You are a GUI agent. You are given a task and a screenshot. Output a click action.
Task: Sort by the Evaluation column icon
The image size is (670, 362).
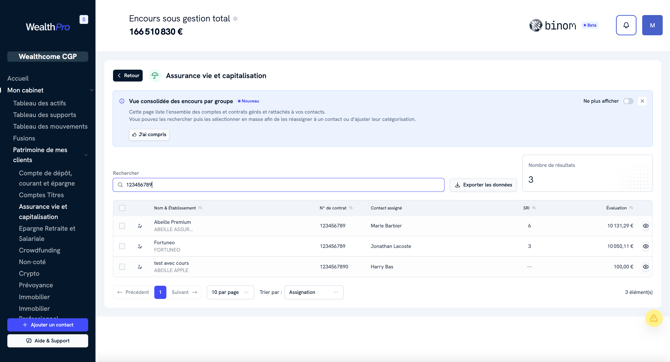(x=631, y=208)
